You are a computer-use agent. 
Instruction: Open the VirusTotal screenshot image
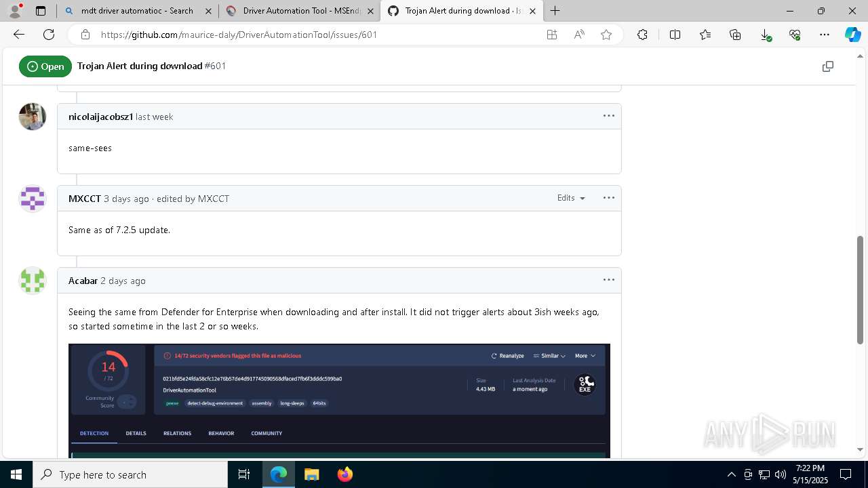click(x=339, y=401)
